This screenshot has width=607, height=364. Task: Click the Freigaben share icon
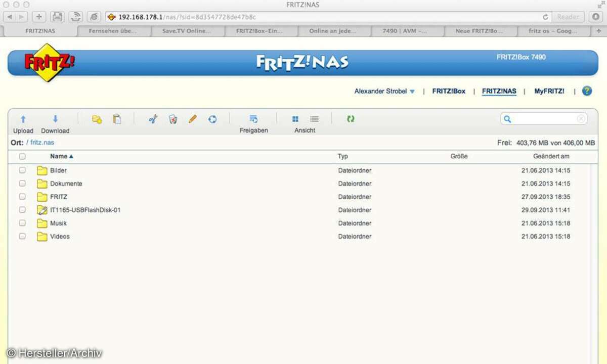point(253,119)
